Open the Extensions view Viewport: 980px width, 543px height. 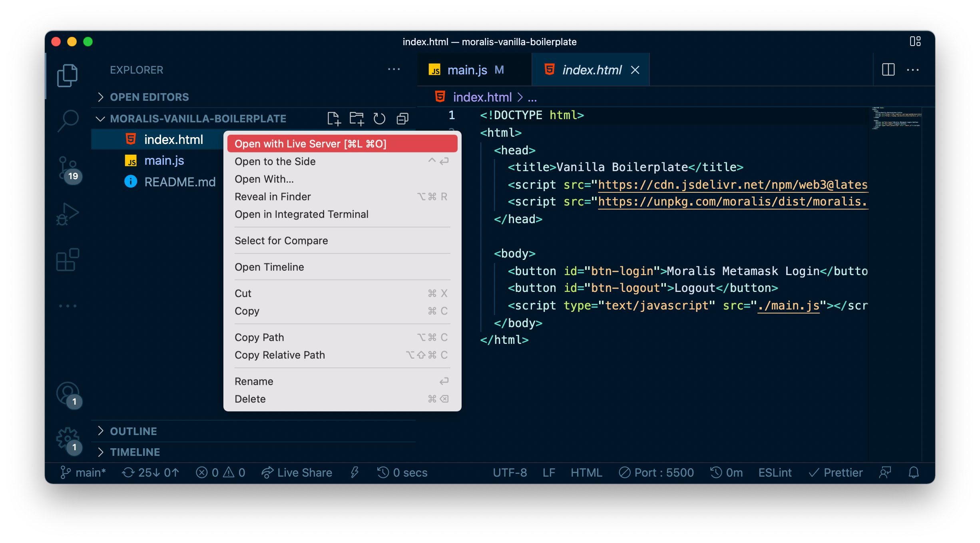67,260
